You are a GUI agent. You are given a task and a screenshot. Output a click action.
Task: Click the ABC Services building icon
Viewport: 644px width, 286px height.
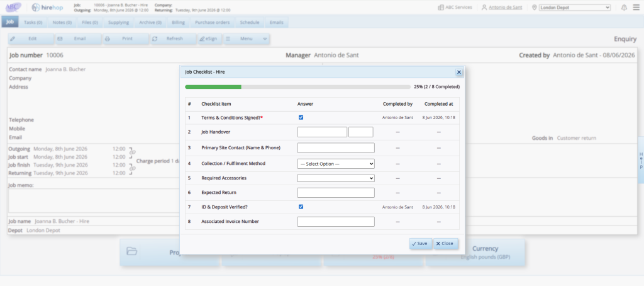[x=441, y=8]
